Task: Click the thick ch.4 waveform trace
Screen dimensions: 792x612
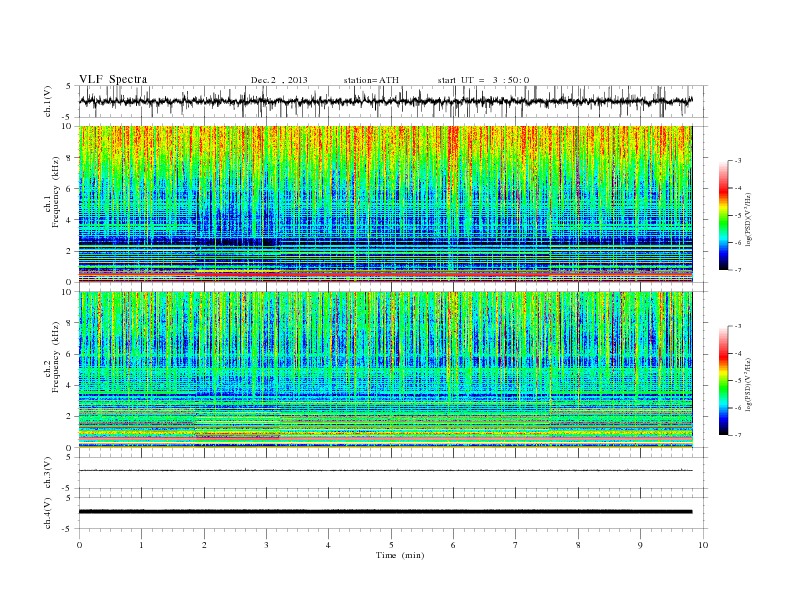Action: point(385,512)
